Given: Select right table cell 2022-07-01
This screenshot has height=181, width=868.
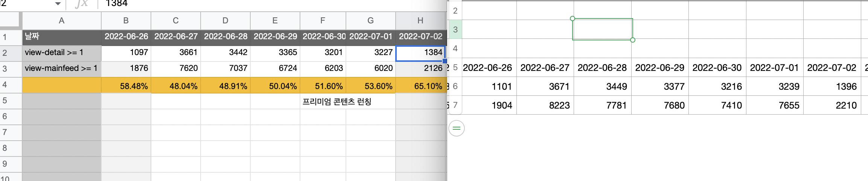Looking at the screenshot, I should [x=775, y=68].
